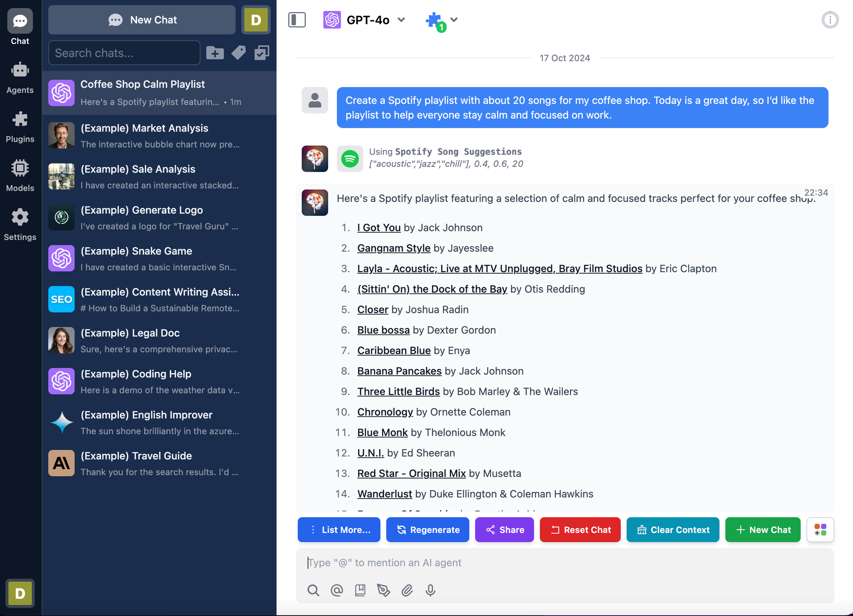
Task: Open the Wanderlust song link
Action: click(384, 494)
